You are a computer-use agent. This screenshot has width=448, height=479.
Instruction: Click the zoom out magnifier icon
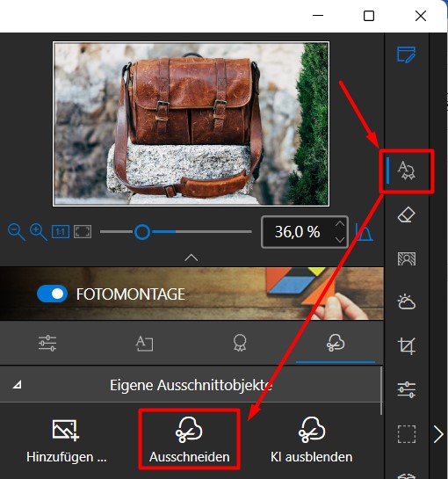[x=16, y=232]
